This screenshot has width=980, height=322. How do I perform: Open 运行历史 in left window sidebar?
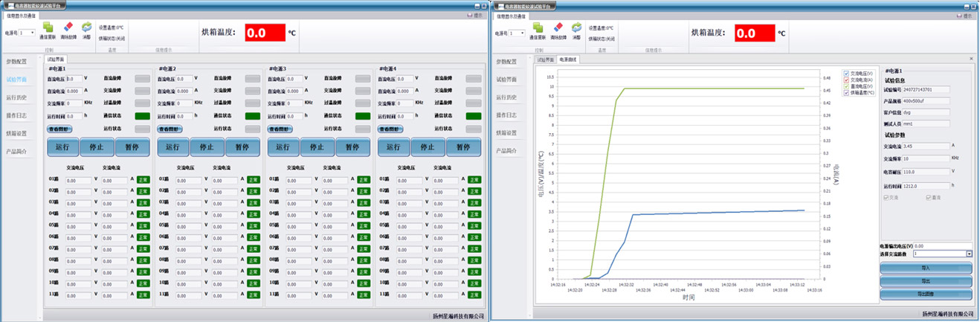coord(16,97)
